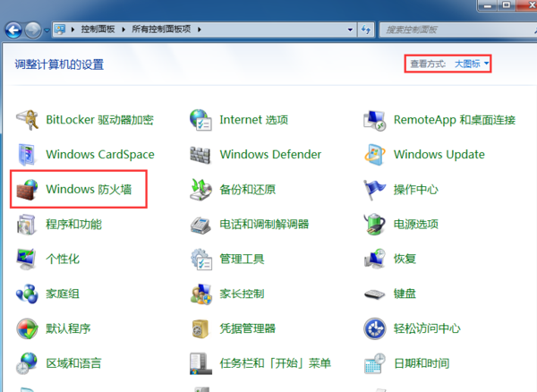The width and height of the screenshot is (537, 392).
Task: Expand the arrow after 控制面板 breadcrumb
Action: coord(124,30)
